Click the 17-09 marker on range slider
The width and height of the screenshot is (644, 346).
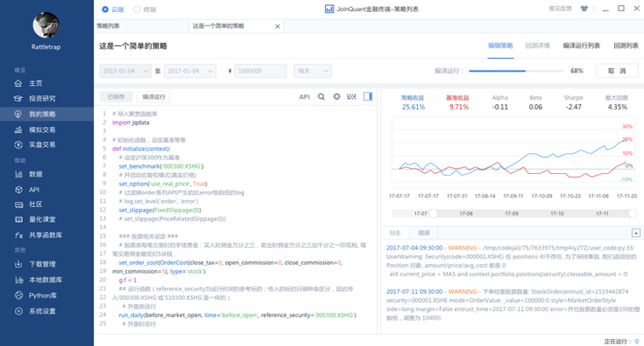(511, 214)
